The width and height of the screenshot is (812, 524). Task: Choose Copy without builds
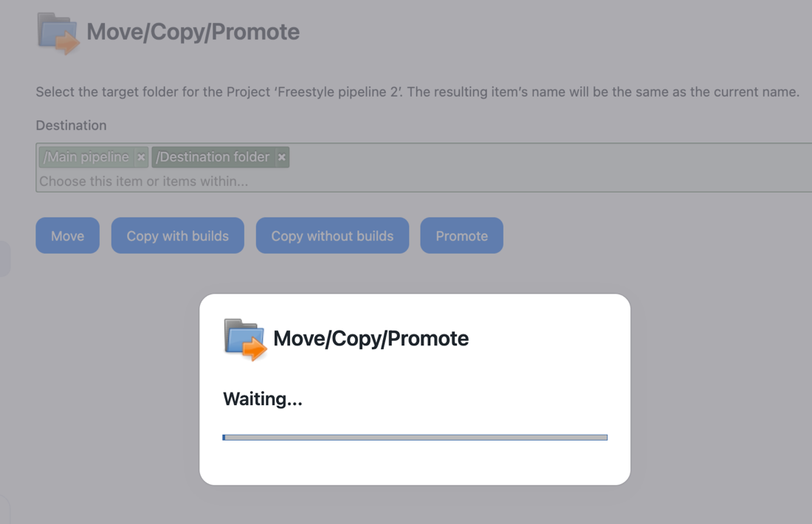pos(332,235)
